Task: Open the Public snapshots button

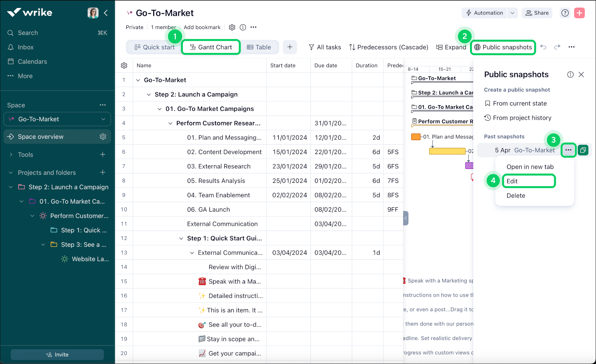Action: tap(503, 47)
